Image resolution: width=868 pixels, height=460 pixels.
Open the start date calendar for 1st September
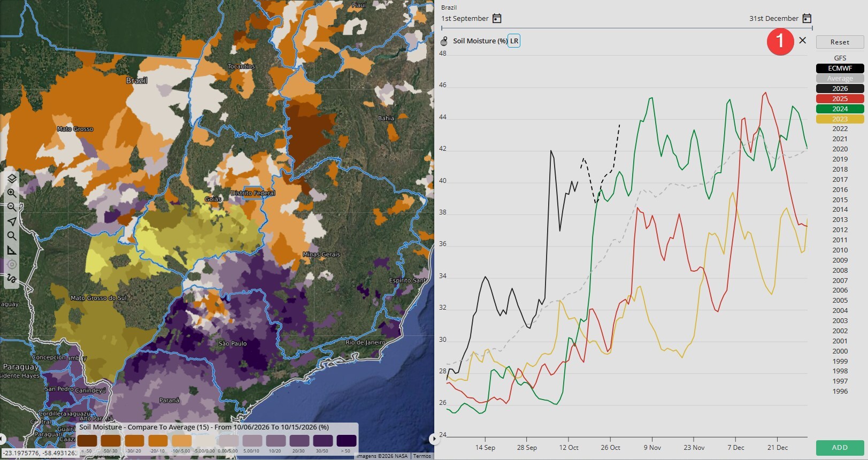pyautogui.click(x=497, y=18)
